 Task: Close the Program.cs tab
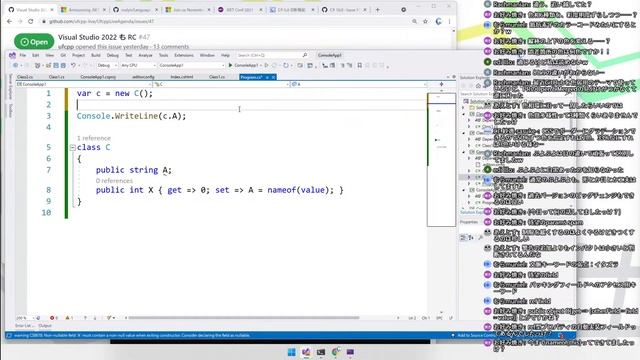(x=273, y=77)
